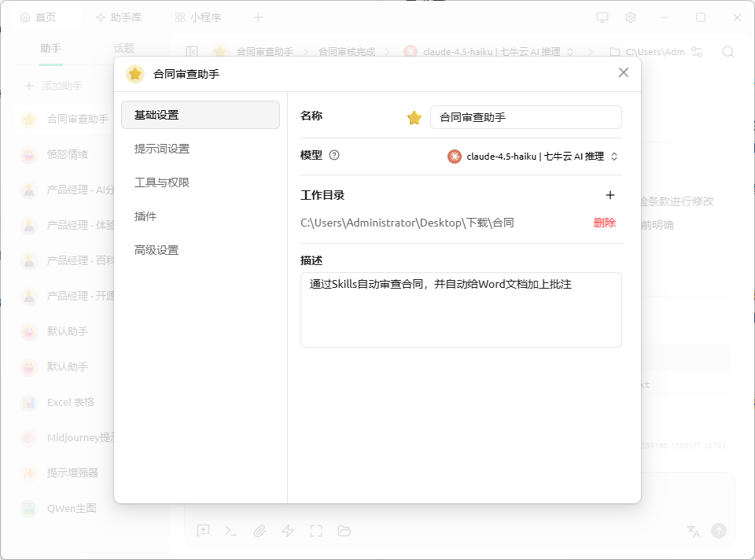Click the attachment paperclip icon
Viewport: 755px width, 560px height.
pos(260,531)
